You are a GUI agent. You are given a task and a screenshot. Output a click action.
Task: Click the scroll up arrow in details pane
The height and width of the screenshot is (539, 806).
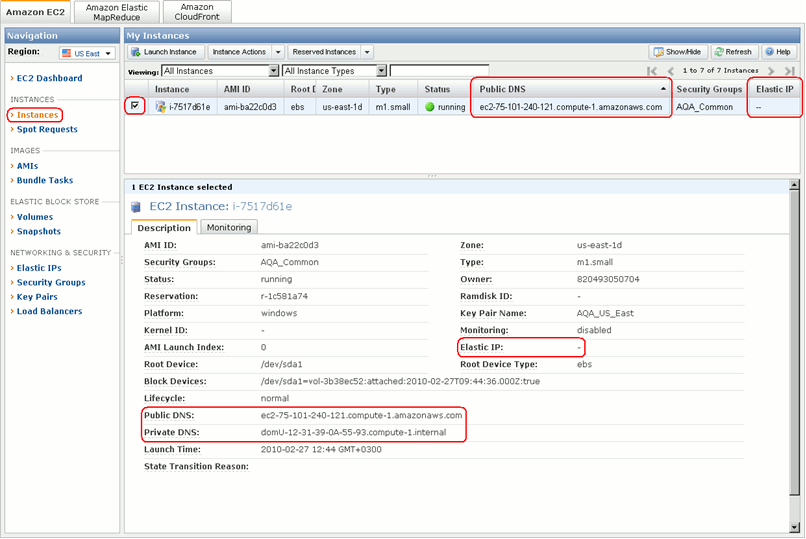pos(794,184)
